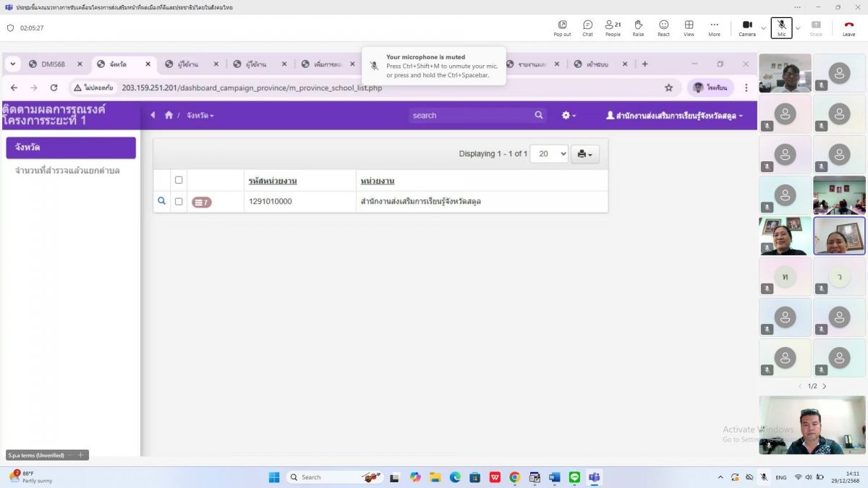The height and width of the screenshot is (488, 868).
Task: Open the More options menu in Teams
Action: [714, 27]
